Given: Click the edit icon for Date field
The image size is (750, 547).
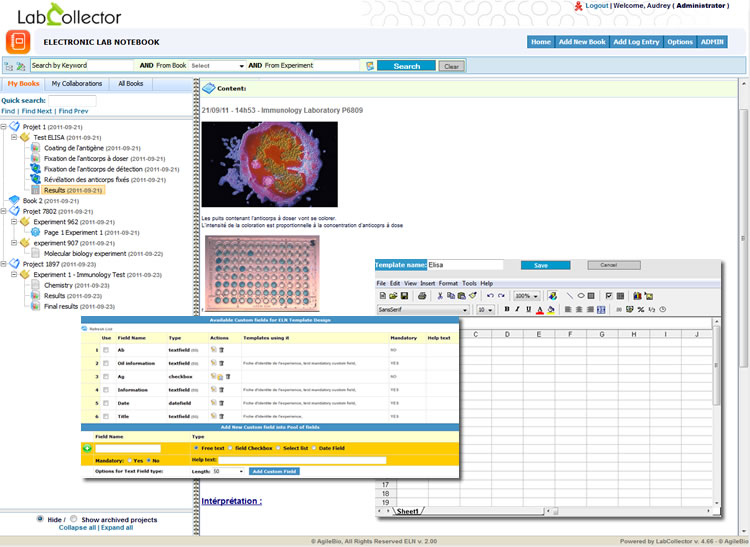Looking at the screenshot, I should tap(213, 403).
